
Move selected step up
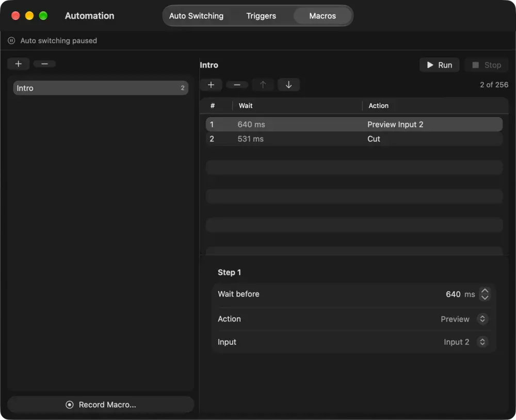pos(263,85)
